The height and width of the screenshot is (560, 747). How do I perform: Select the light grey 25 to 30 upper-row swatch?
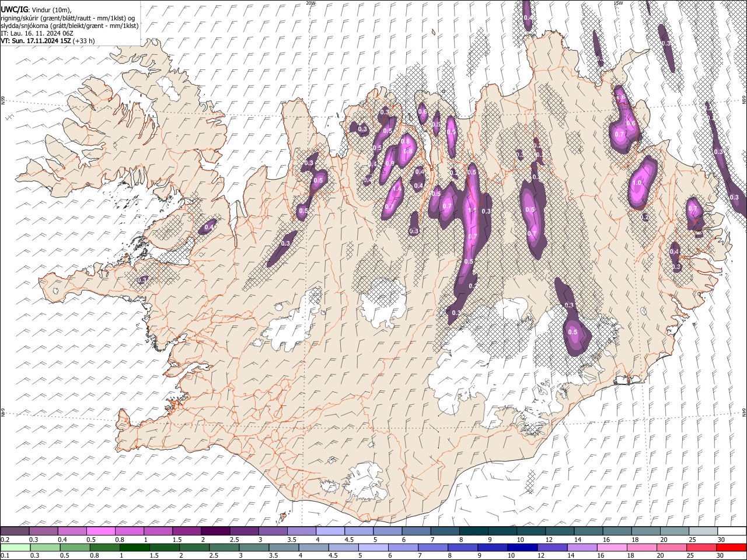tap(703, 531)
